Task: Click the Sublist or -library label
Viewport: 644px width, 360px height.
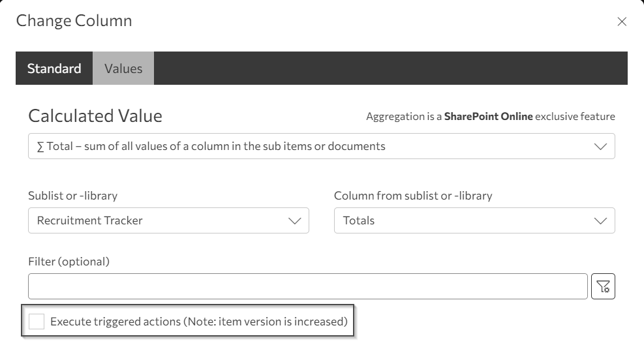Action: click(x=72, y=196)
